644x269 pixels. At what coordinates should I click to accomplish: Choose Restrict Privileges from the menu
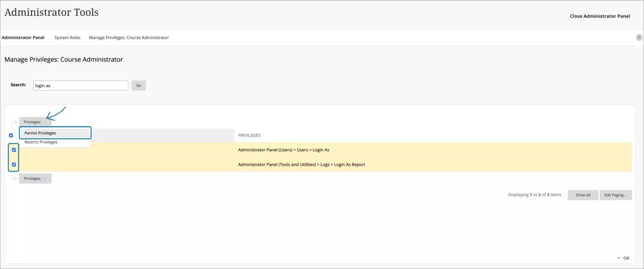(x=41, y=142)
